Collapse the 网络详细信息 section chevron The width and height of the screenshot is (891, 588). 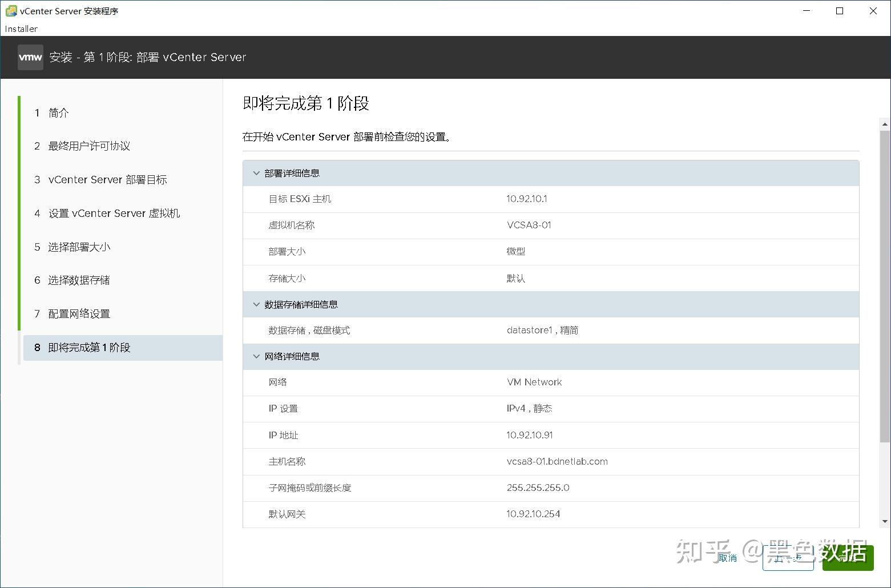(x=256, y=356)
